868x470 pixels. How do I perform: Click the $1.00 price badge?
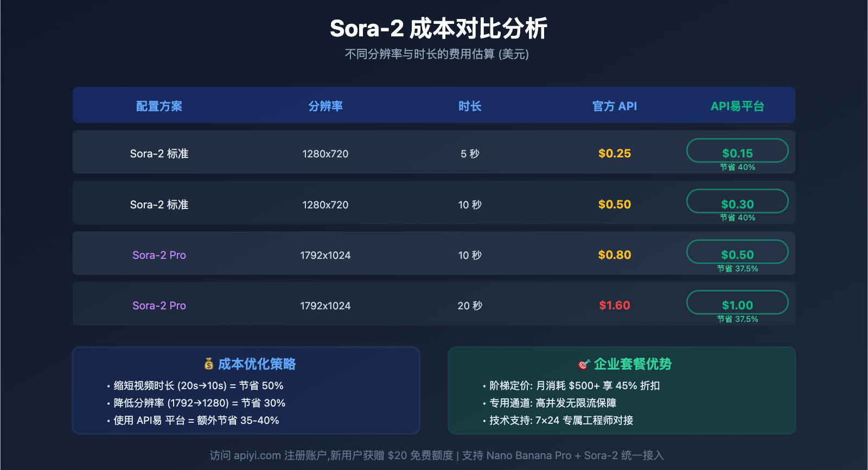pos(737,302)
